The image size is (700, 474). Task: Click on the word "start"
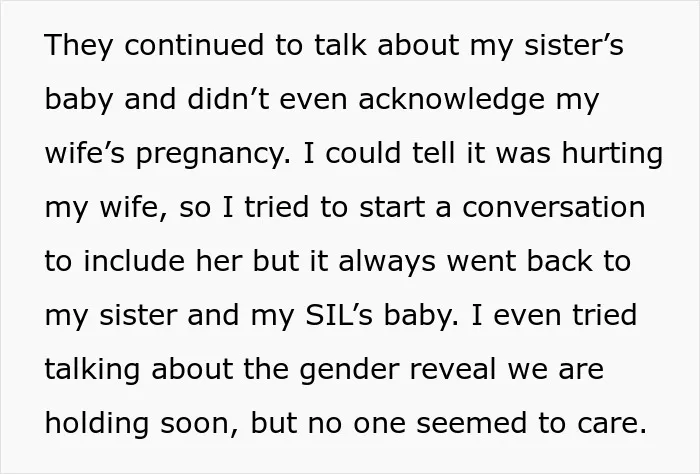tap(392, 208)
